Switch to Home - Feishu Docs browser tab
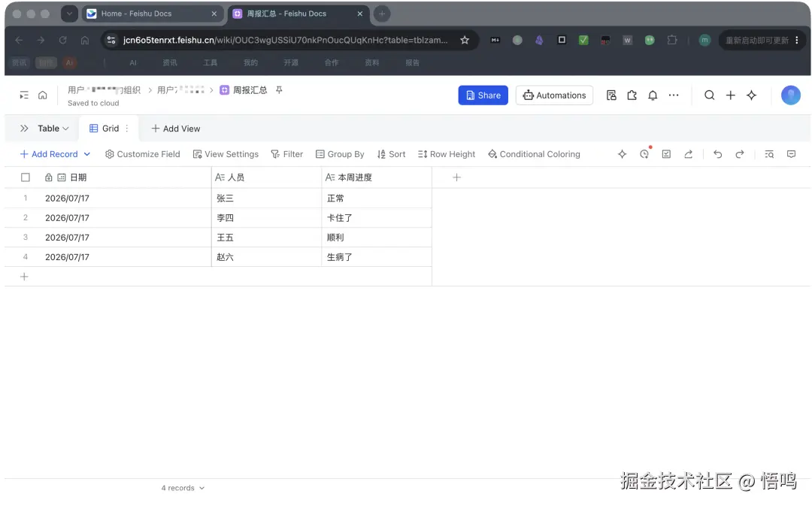 pos(152,14)
